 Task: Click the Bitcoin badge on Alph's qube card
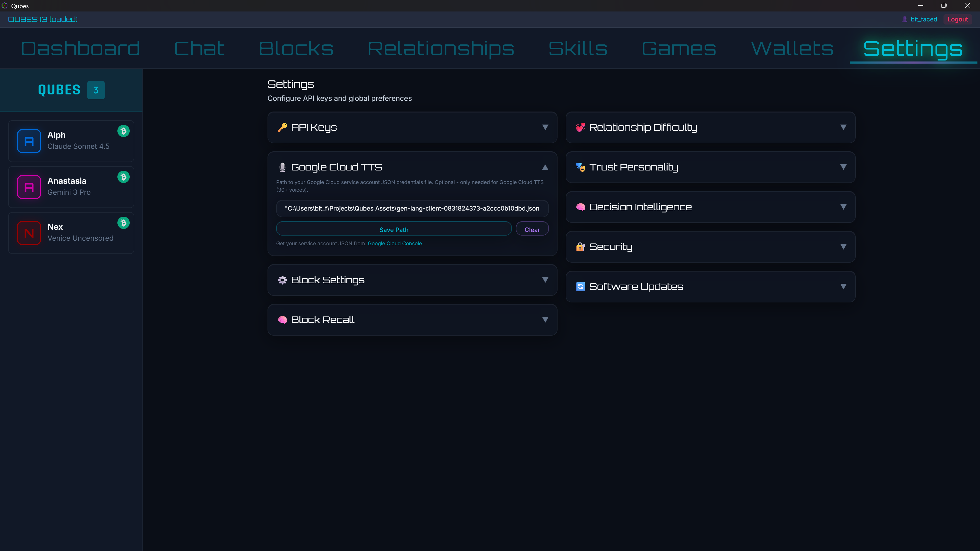123,131
